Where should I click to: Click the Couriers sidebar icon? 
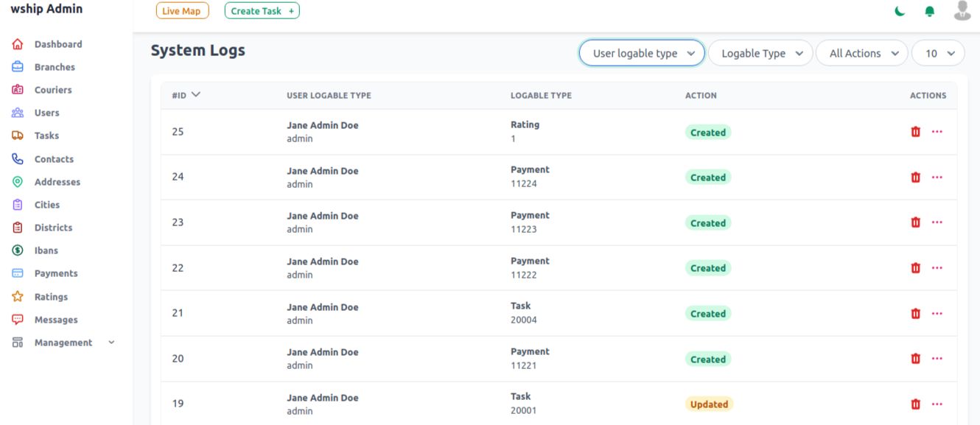(18, 90)
